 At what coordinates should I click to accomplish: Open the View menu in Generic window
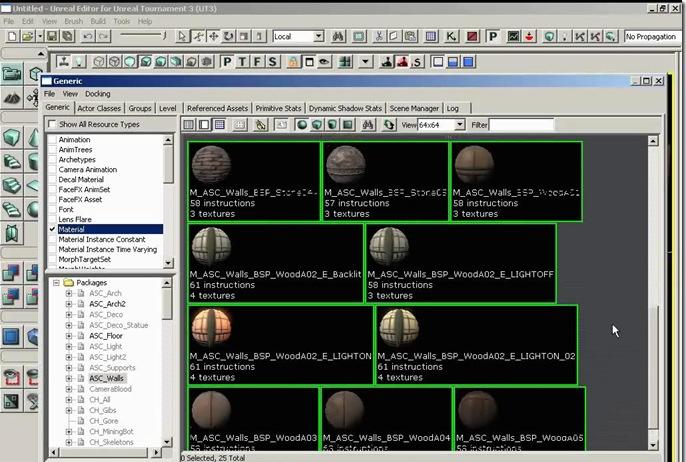pyautogui.click(x=70, y=94)
